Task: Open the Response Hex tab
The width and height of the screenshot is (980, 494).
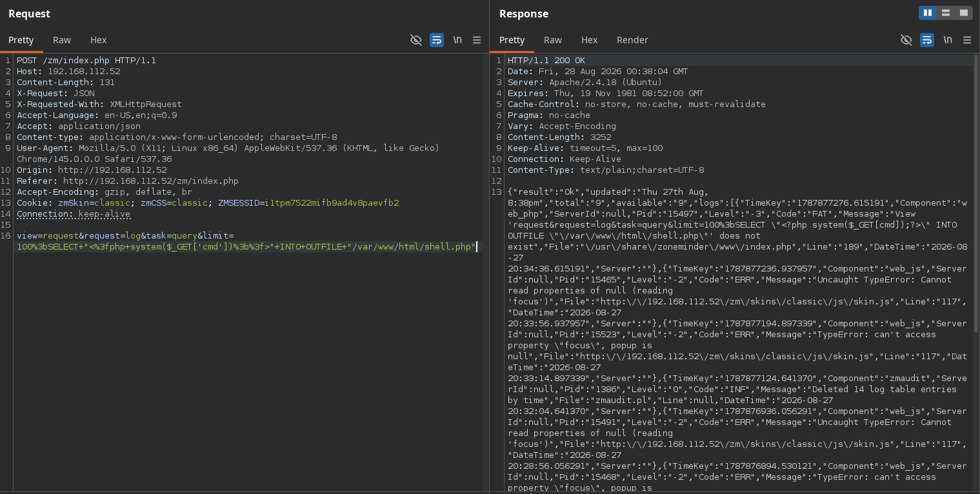Action: (590, 40)
